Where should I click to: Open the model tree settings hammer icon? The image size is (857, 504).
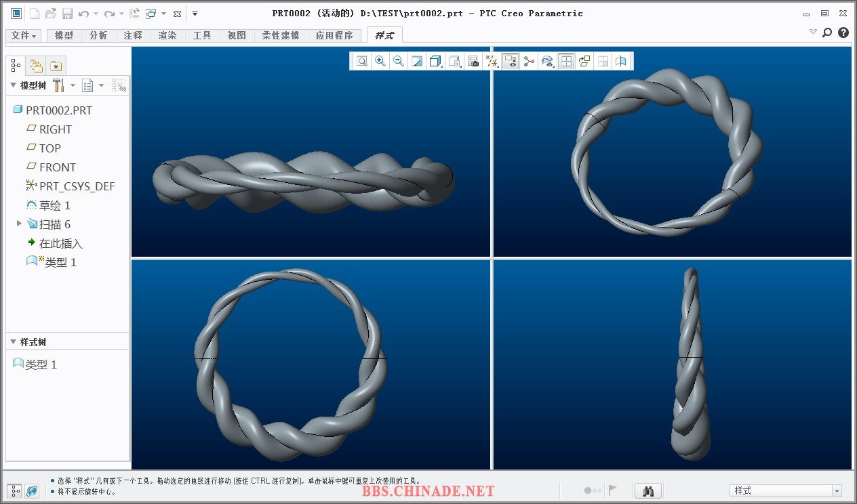coord(58,85)
